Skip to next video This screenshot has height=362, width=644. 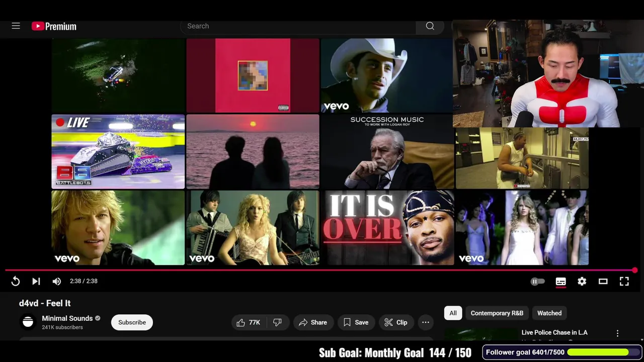(36, 281)
